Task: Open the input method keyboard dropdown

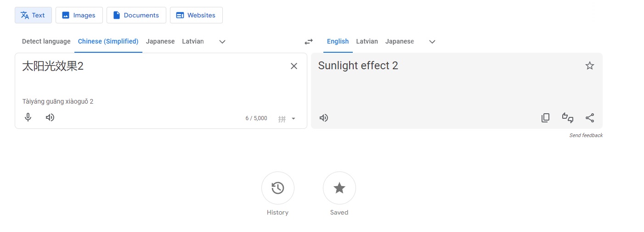Action: coord(293,119)
